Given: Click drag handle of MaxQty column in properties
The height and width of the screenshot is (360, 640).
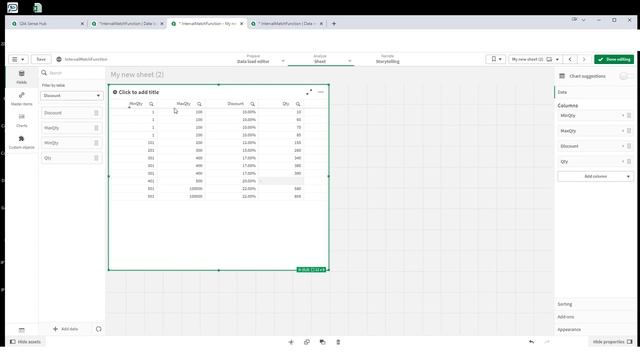Looking at the screenshot, I should [629, 131].
